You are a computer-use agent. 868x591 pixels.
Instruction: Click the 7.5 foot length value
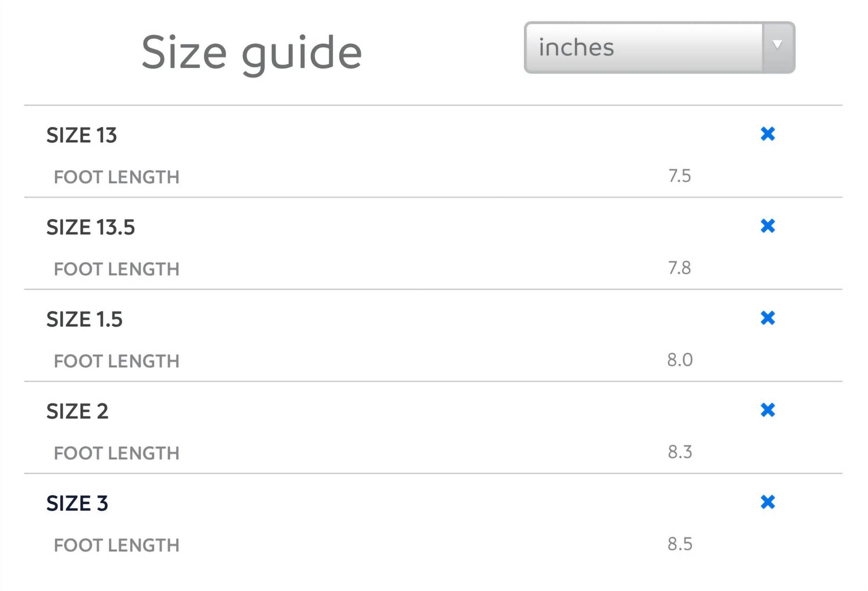679,176
